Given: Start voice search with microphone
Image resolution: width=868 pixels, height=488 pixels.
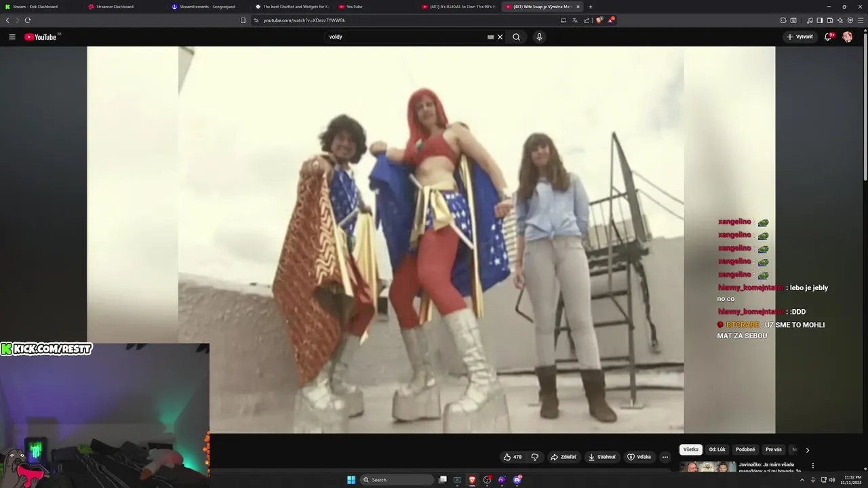Looking at the screenshot, I should click(x=539, y=37).
